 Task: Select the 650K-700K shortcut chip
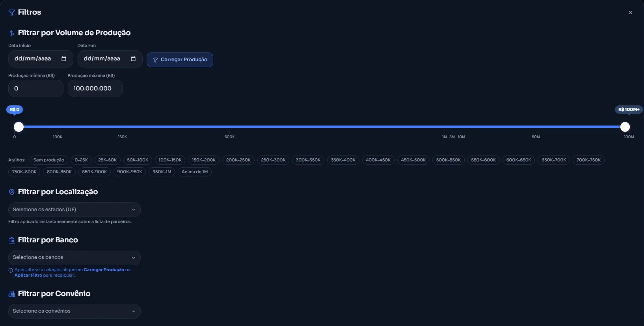[x=554, y=160]
